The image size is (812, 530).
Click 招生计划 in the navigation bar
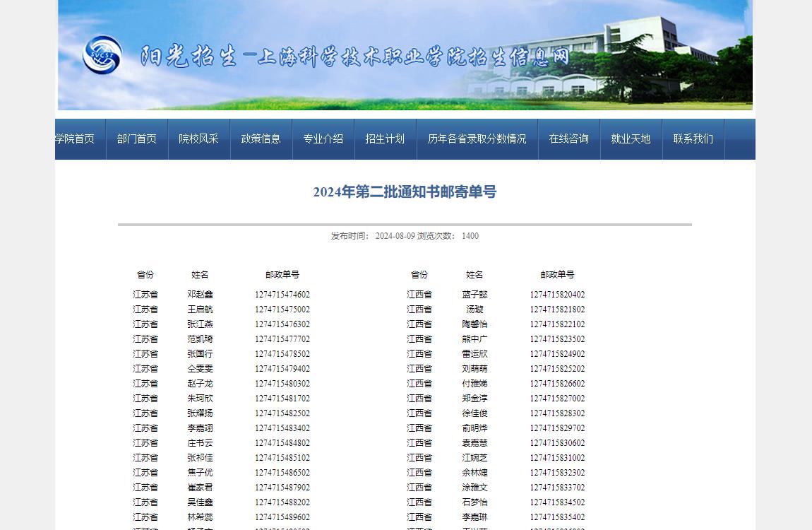(386, 139)
